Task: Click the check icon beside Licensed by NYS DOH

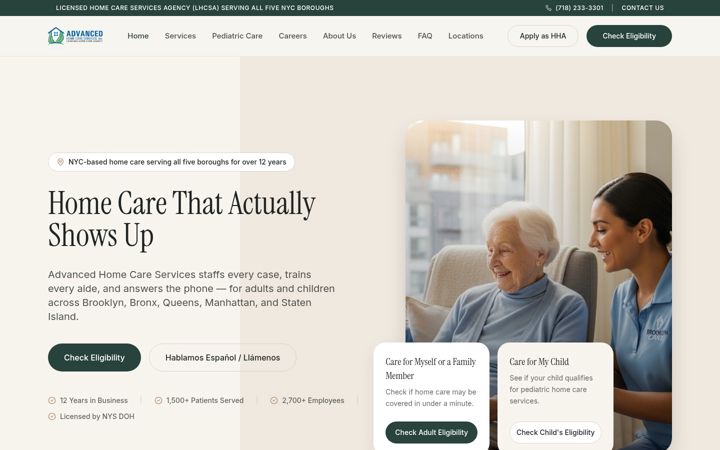Action: coord(52,416)
